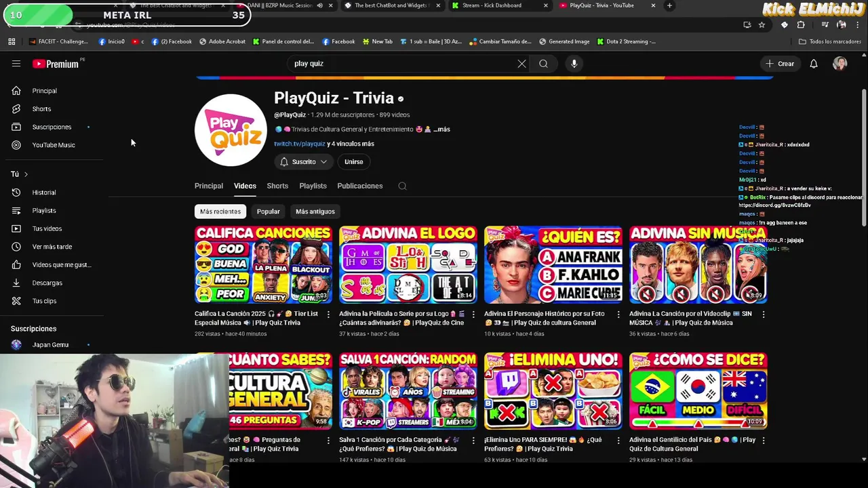Screen dimensions: 868x488
Task: Click the page vertical scrollbar
Action: (x=864, y=159)
